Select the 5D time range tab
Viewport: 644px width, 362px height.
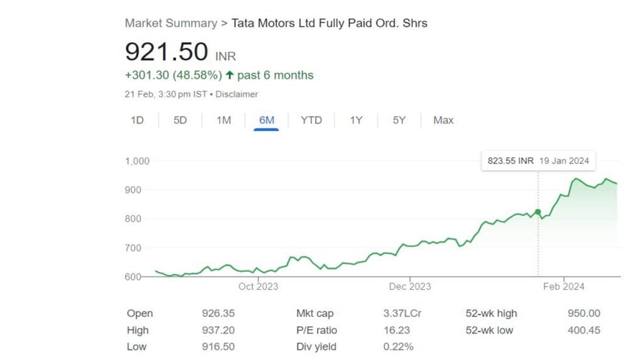coord(180,120)
